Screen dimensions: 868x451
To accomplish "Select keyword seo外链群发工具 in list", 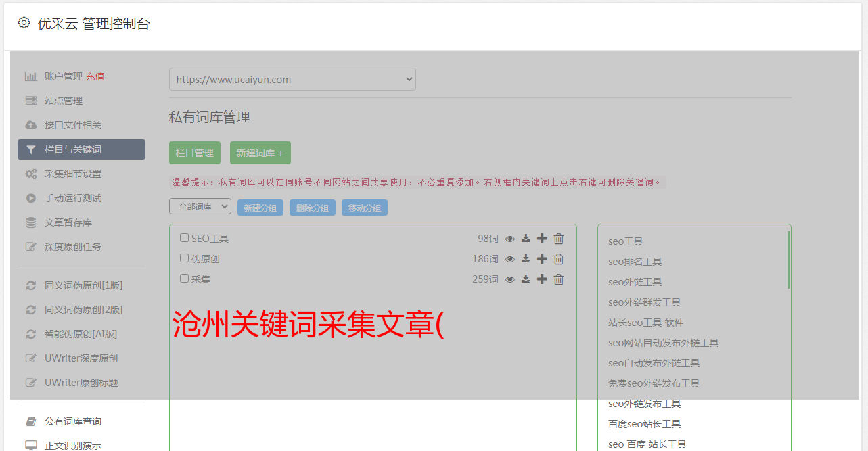I will point(644,302).
